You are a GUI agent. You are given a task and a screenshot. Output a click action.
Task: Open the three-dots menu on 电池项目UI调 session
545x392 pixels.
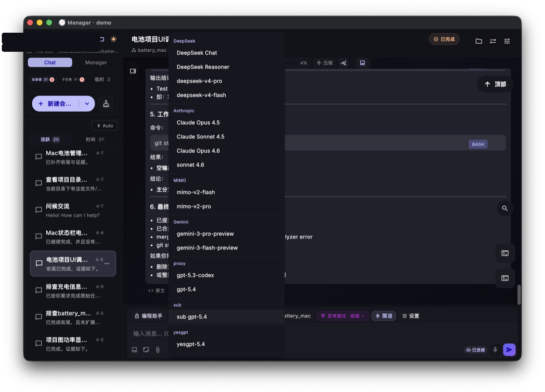[x=107, y=264]
